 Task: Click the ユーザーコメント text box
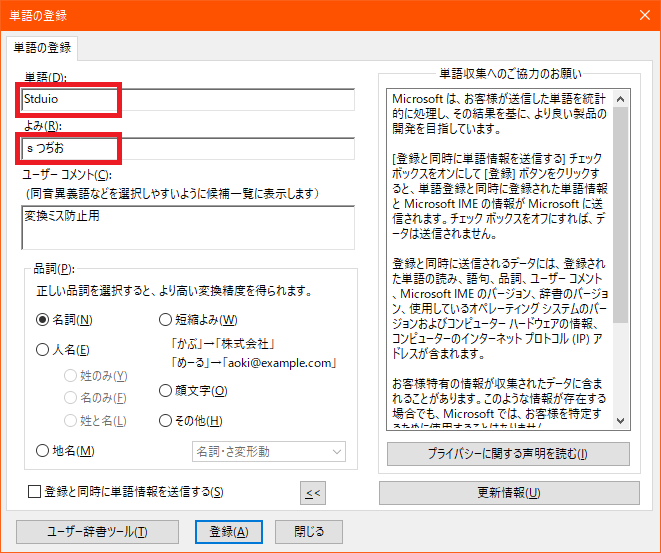[x=188, y=228]
